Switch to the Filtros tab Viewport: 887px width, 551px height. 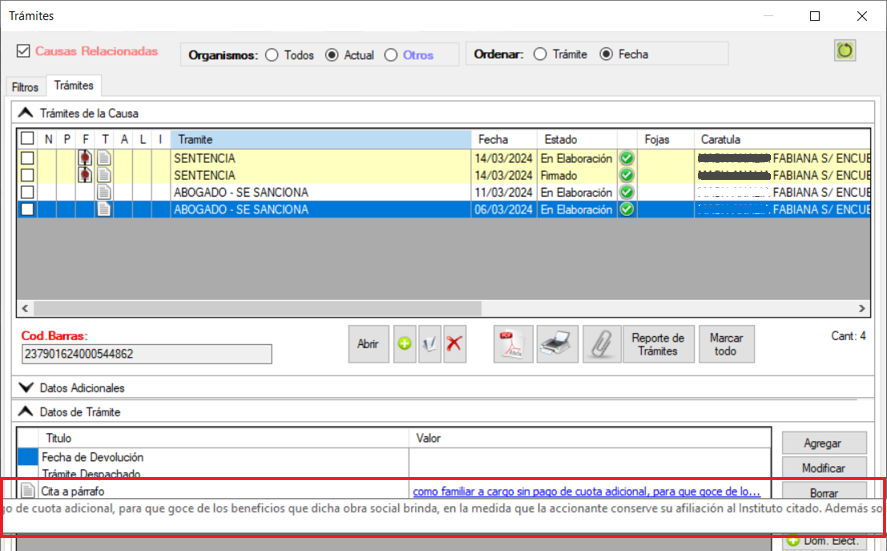(25, 87)
